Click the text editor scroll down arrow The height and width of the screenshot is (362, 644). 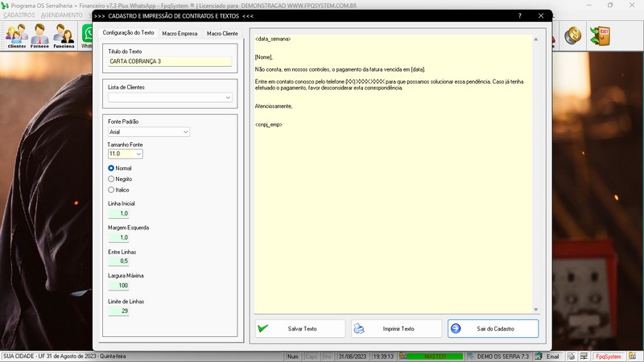click(535, 310)
